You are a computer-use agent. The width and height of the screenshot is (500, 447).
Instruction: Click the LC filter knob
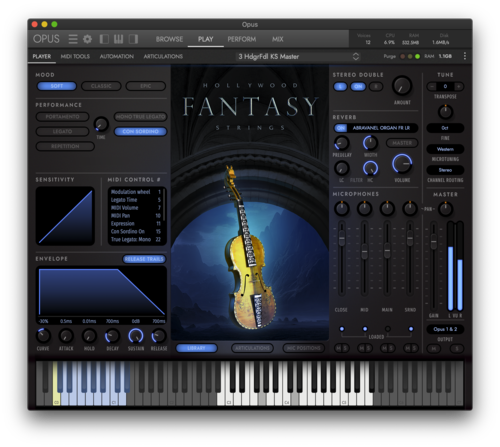click(342, 168)
